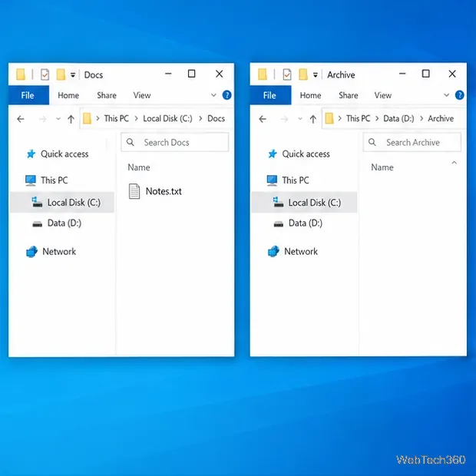Click the Notes.txt file icon
This screenshot has width=476, height=476.
tap(134, 191)
